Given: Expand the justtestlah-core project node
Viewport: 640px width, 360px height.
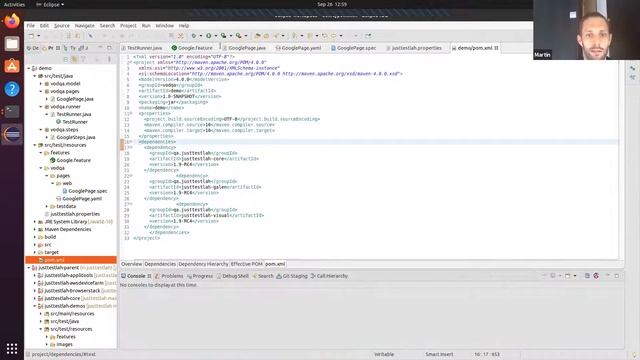Looking at the screenshot, I should (35, 298).
